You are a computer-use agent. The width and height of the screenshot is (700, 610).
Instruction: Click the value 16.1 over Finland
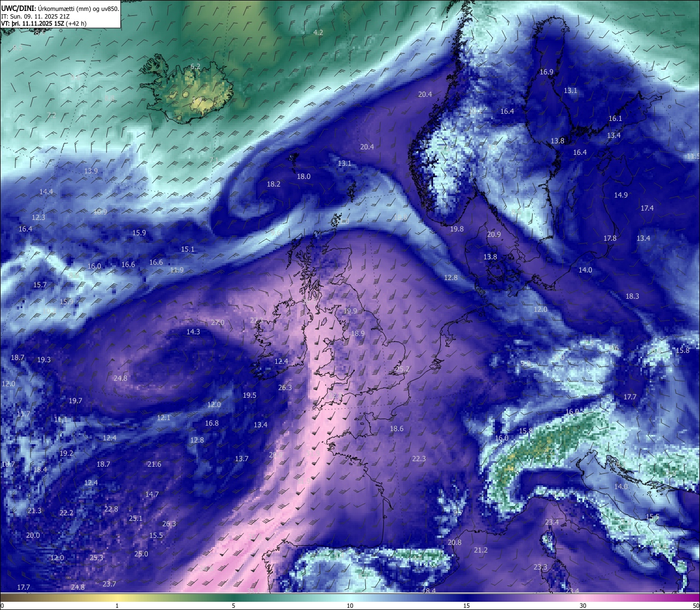tap(615, 118)
